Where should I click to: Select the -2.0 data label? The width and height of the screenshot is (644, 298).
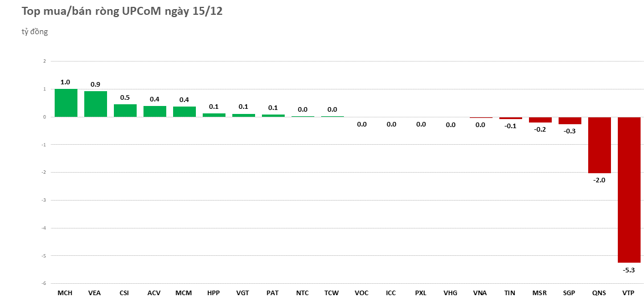(599, 180)
